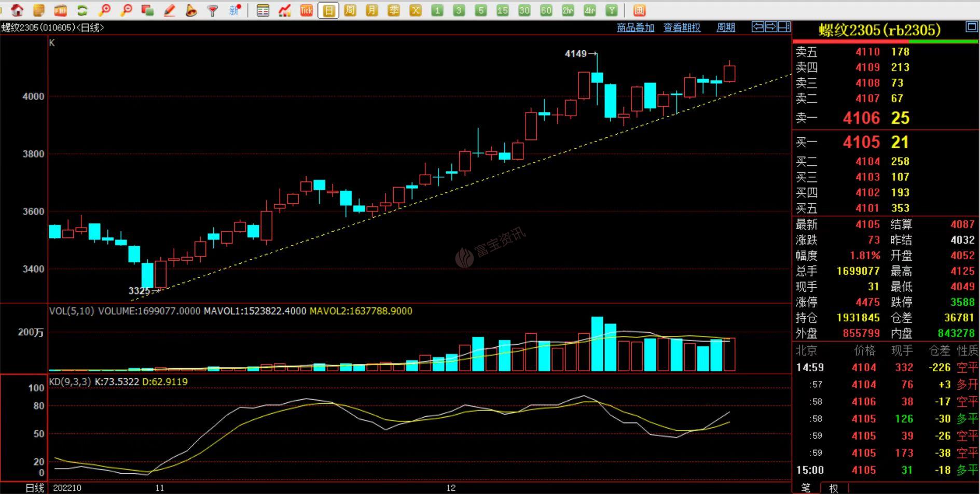Click the 螺纹2305(rb2305) panel title

880,30
